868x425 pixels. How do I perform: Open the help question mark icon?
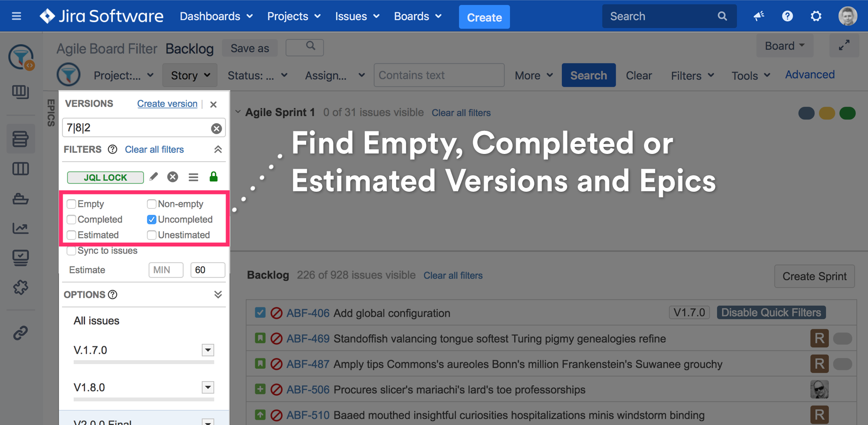(787, 17)
